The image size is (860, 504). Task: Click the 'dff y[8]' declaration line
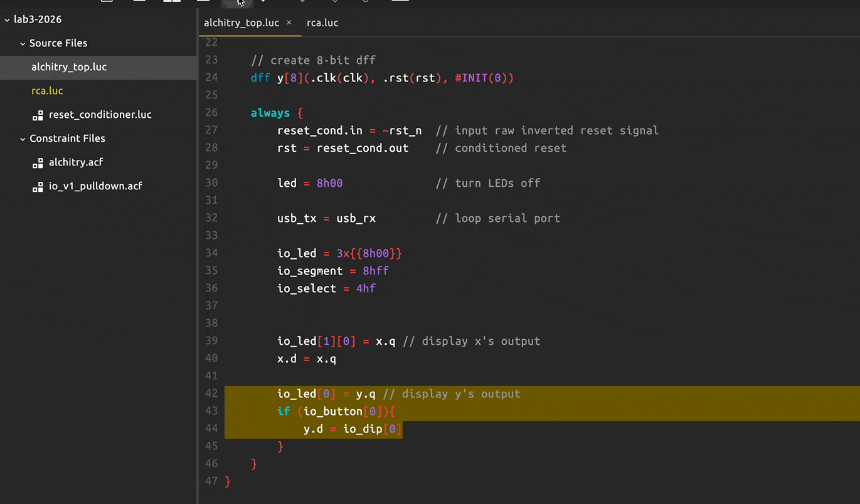[381, 78]
